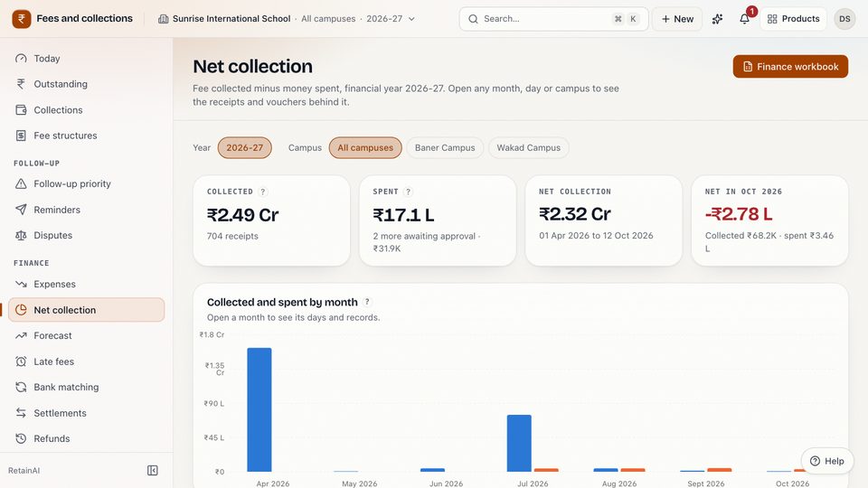Screen dimensions: 868x488
Task: Click the Settlements arrows icon
Action: [21, 413]
